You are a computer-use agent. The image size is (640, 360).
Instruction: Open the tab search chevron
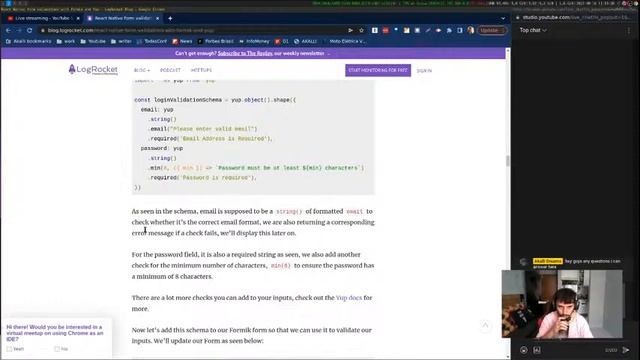(503, 18)
